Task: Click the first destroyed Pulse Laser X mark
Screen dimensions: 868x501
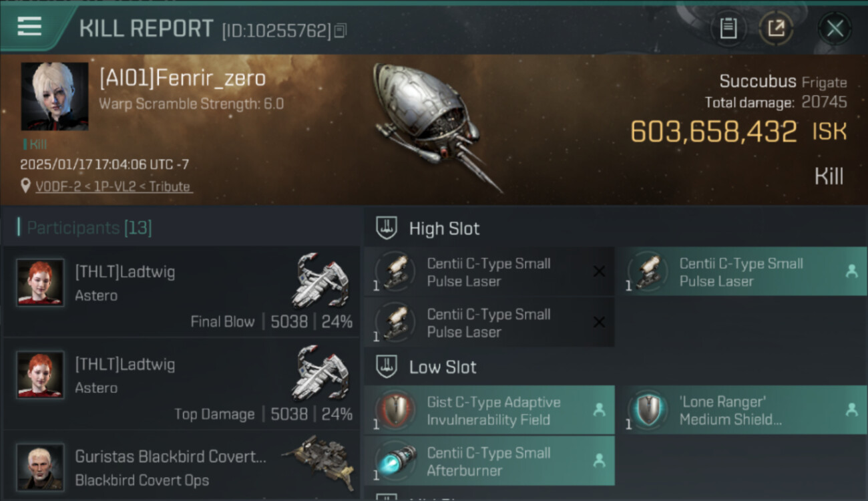Action: click(x=599, y=271)
